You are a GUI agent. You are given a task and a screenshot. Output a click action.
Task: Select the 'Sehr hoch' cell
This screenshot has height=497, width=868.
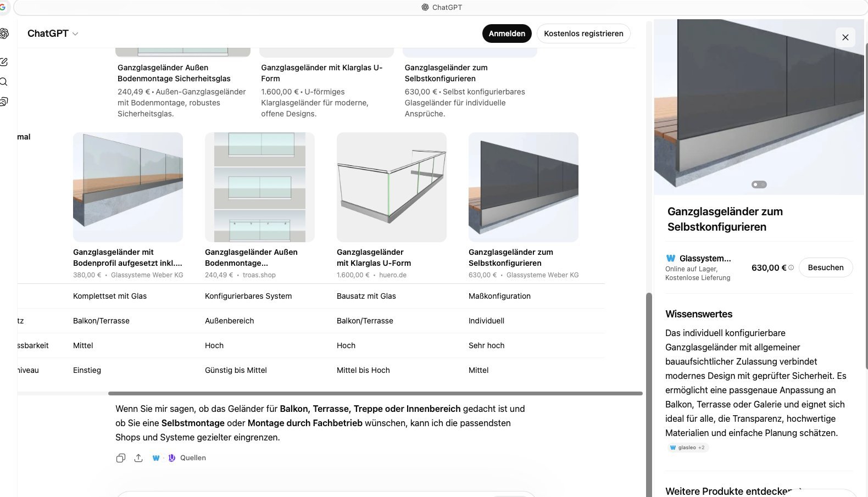(486, 345)
